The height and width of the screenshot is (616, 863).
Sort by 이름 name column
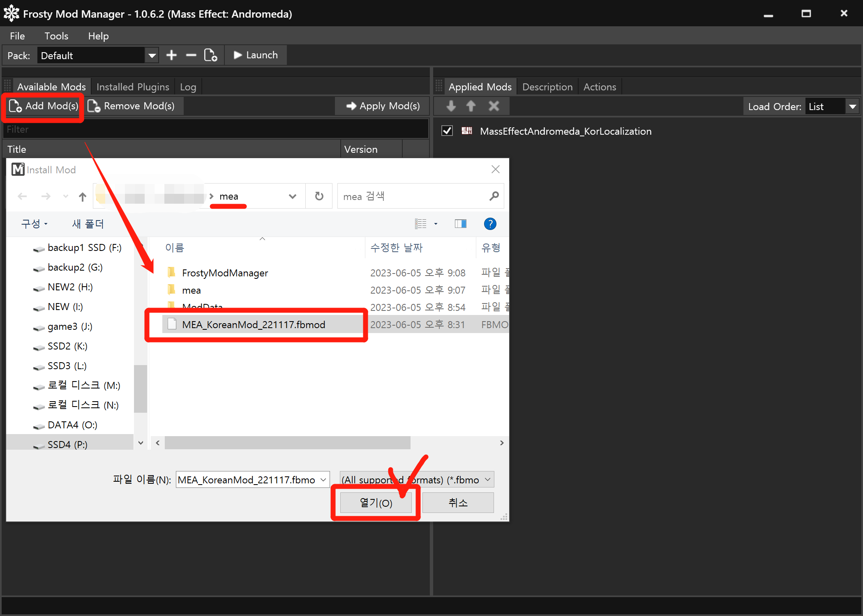[x=175, y=248]
